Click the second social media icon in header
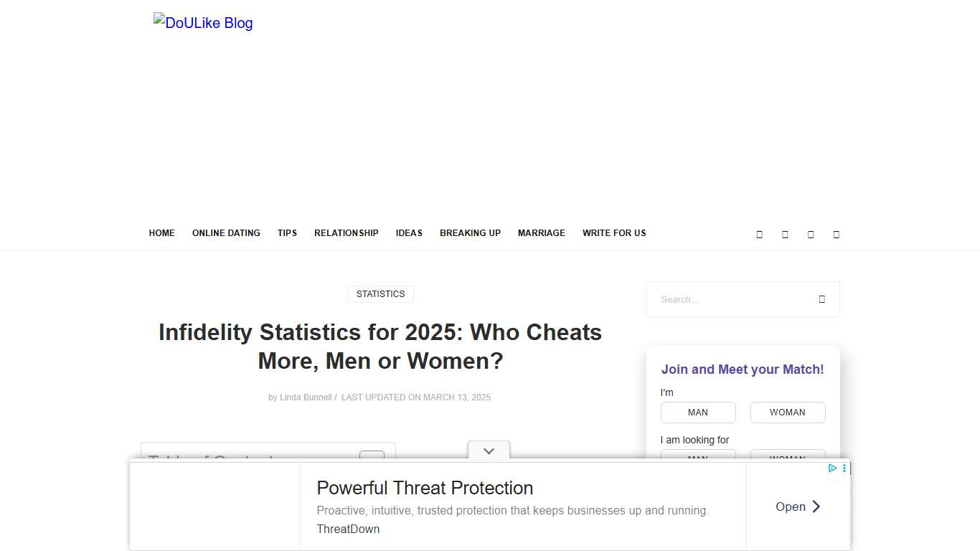This screenshot has width=980, height=551. pos(785,234)
